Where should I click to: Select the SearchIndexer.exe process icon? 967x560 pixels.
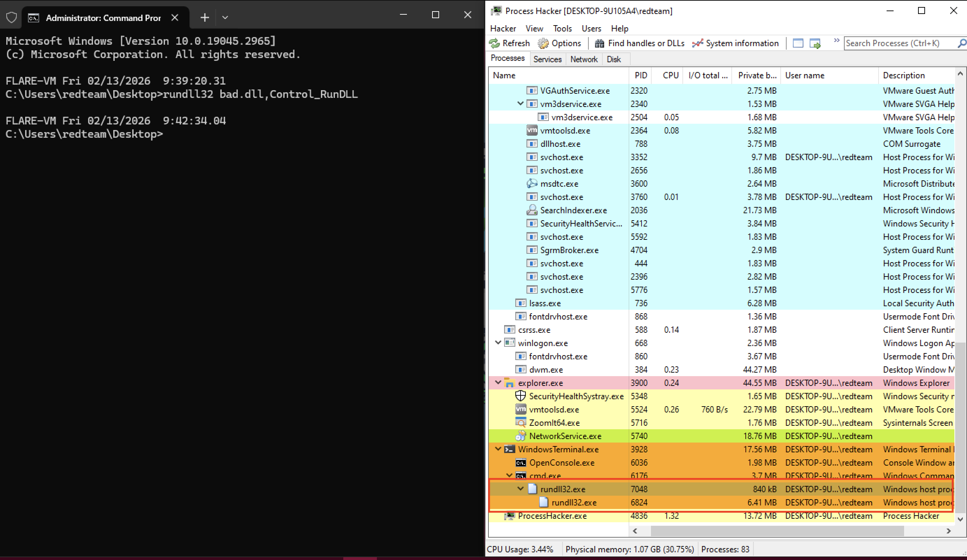coord(532,210)
